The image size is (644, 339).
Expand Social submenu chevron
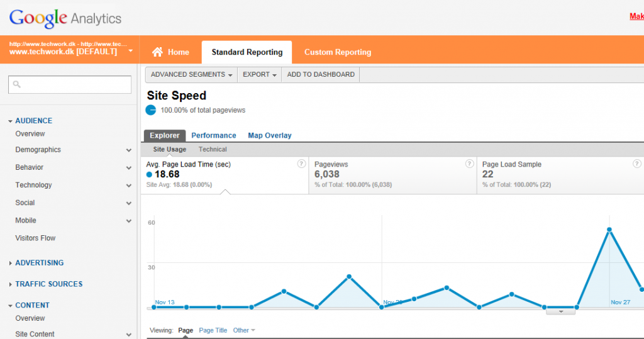coord(128,203)
